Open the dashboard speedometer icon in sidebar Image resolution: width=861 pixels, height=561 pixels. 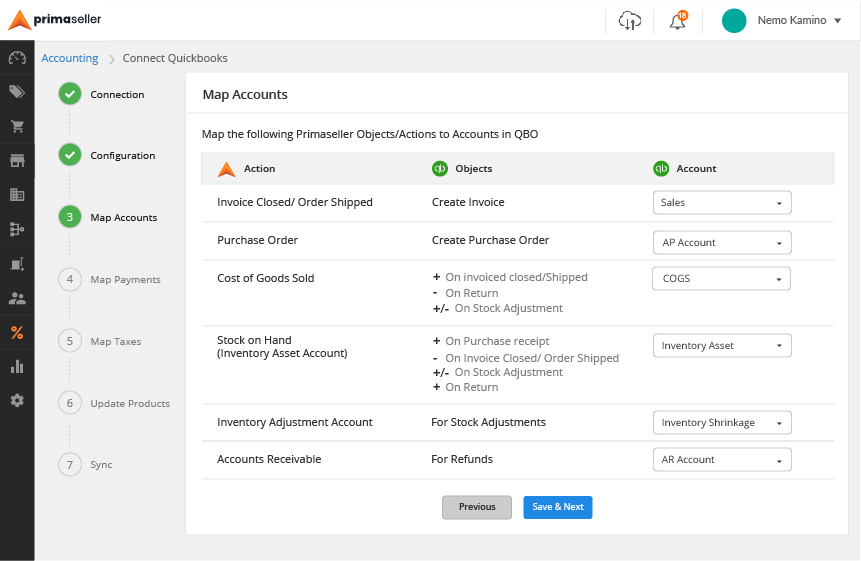(x=17, y=58)
